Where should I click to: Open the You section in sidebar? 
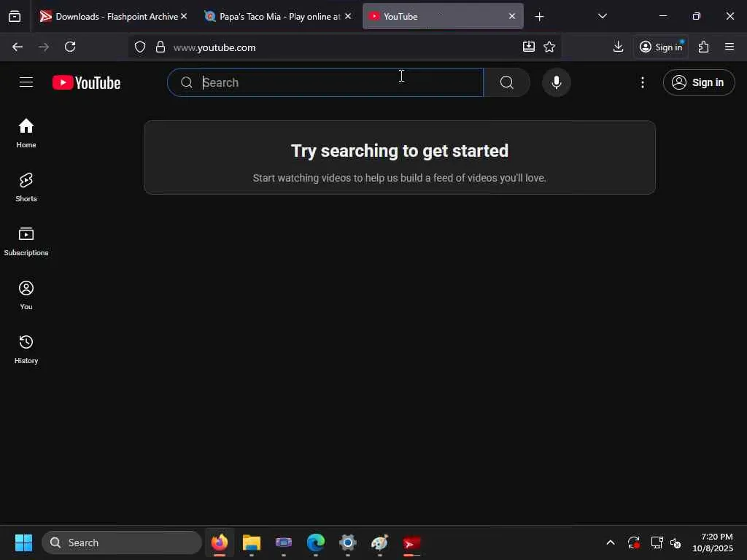pos(26,295)
